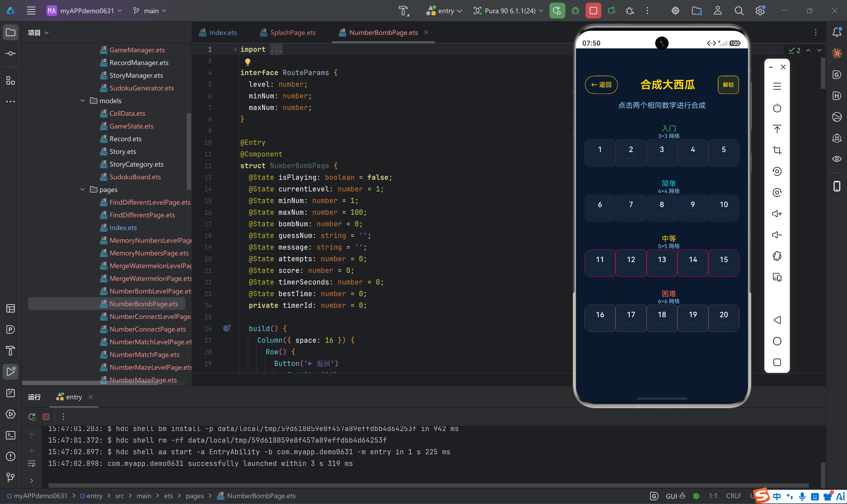
Task: Open MergeWatermelonPage.ets in project tree
Action: (150, 278)
